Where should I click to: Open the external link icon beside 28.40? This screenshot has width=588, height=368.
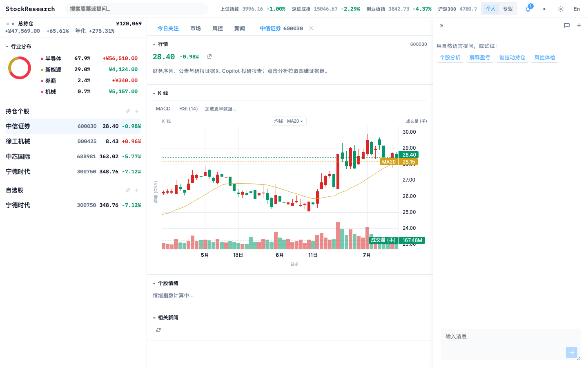[x=209, y=56]
